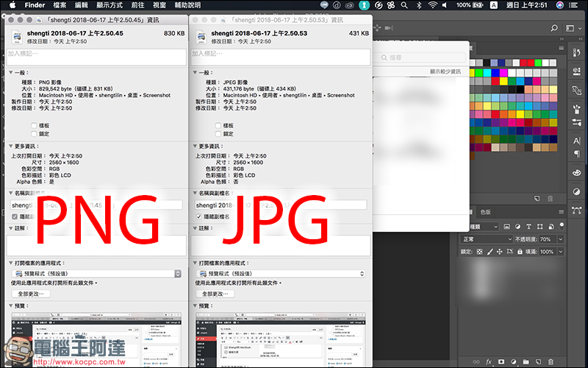This screenshot has width=588, height=368.
Task: Click the Photoshop workspace switcher icon
Action: (570, 28)
